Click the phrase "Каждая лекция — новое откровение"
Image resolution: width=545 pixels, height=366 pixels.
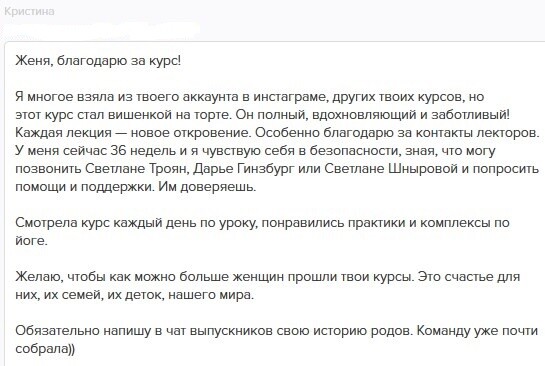click(132, 132)
